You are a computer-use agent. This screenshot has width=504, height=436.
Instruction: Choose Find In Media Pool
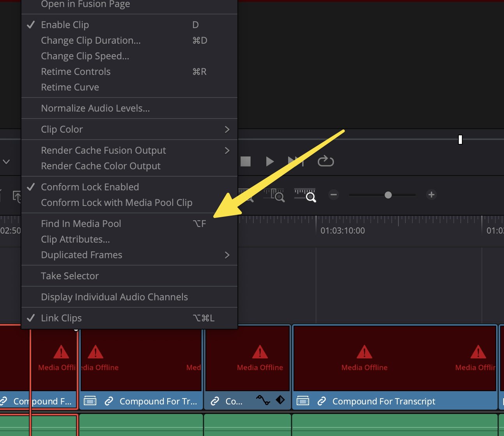coord(81,224)
